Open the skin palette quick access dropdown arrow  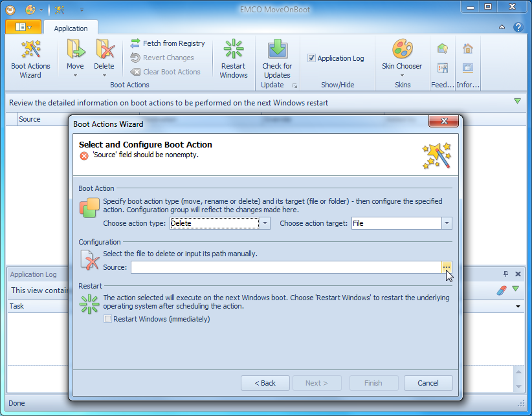(x=41, y=10)
